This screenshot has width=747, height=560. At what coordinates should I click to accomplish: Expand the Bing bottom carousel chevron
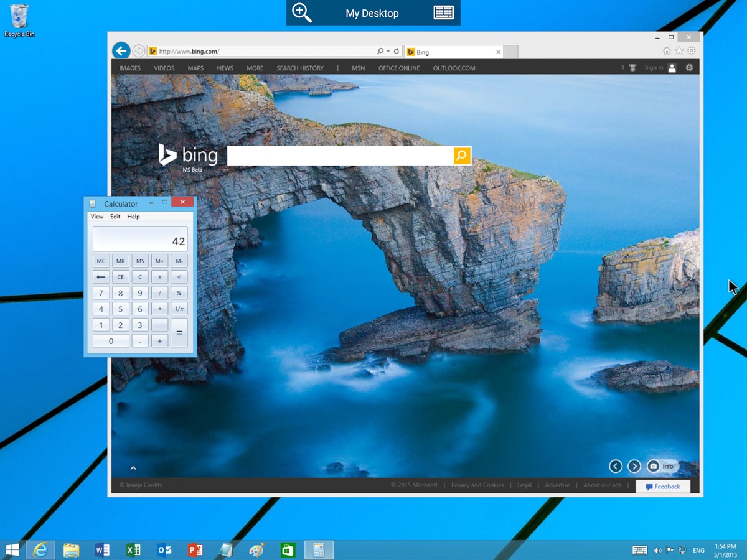(x=133, y=468)
